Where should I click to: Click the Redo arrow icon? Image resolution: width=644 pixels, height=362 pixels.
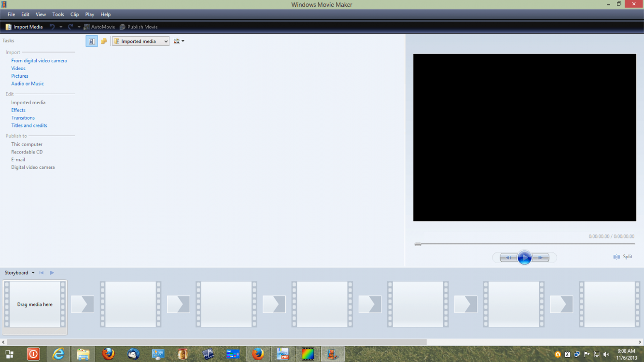click(70, 27)
